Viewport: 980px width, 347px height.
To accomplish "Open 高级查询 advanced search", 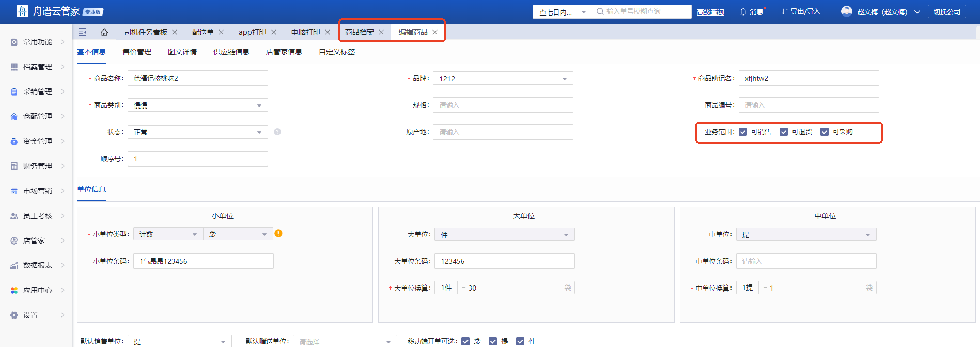I will 710,12.
